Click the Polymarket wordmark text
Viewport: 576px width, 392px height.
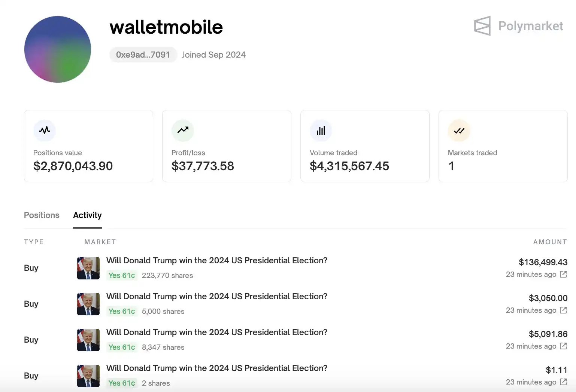pos(531,26)
